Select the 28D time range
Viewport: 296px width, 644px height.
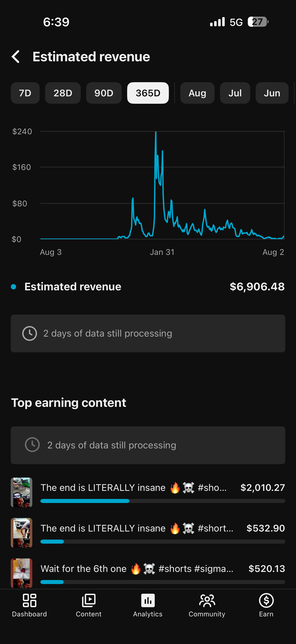(x=63, y=93)
